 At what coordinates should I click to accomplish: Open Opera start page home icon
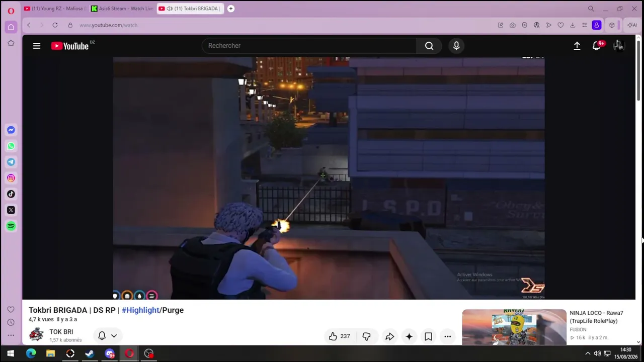11,27
